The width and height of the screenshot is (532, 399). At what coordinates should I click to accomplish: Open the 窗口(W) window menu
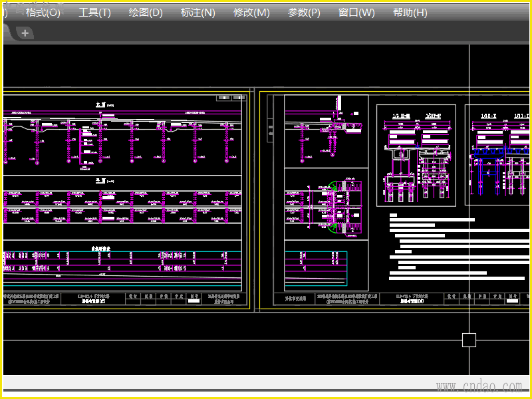point(356,13)
